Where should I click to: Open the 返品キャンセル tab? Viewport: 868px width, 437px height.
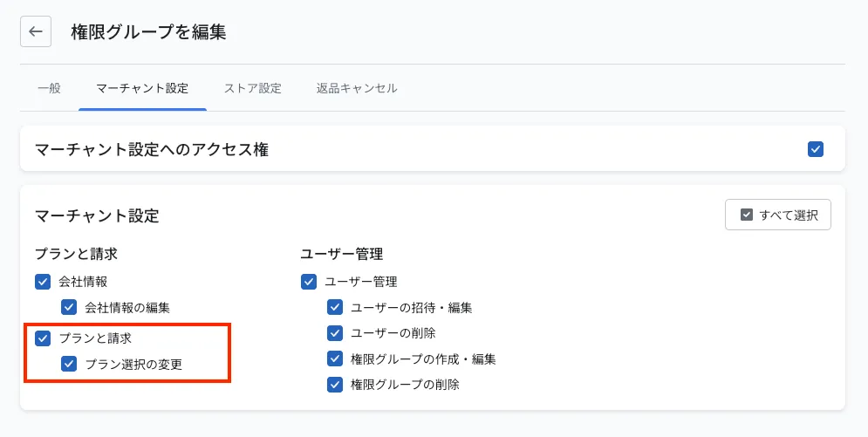[x=357, y=88]
